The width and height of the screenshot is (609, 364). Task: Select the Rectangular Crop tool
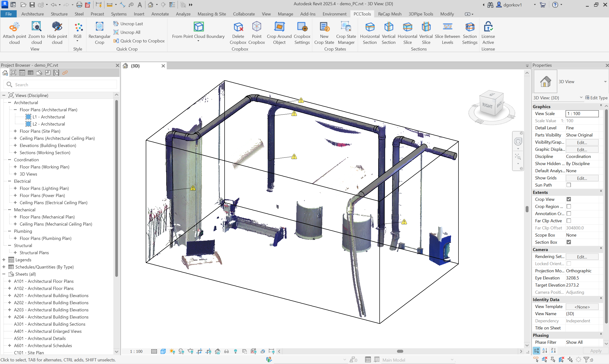click(x=99, y=33)
